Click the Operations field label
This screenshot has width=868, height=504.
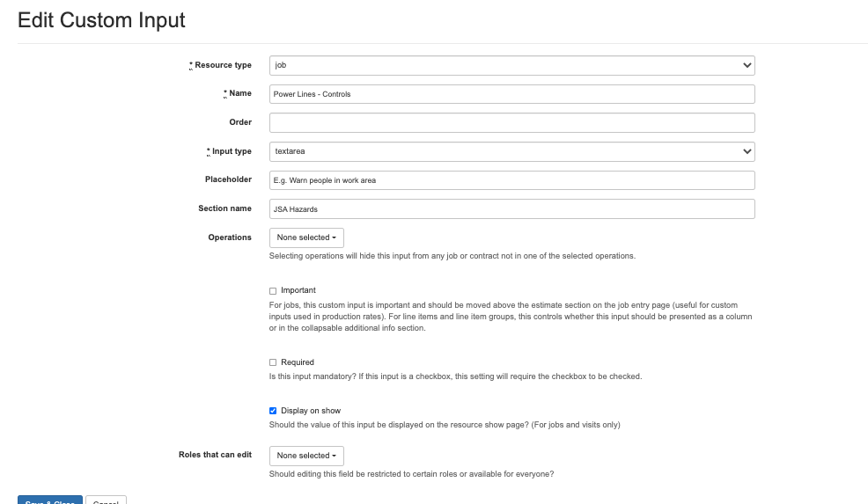point(230,237)
